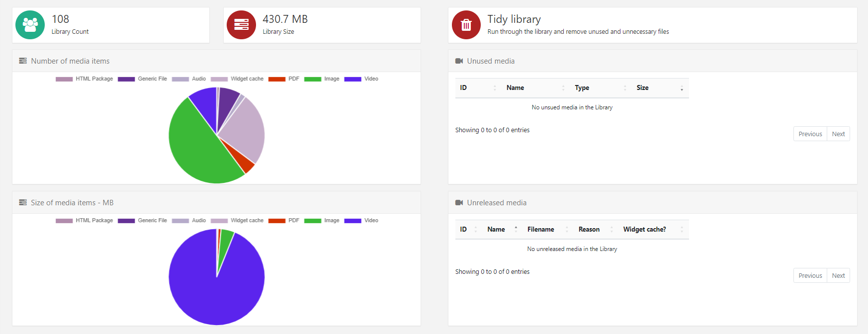This screenshot has width=868, height=334.
Task: Sort Unused media table by Size column
Action: click(659, 88)
